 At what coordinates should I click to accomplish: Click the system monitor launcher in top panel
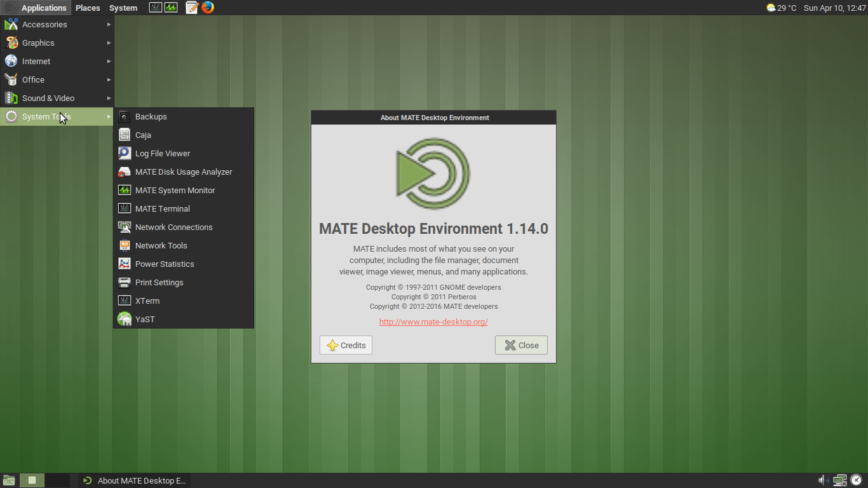point(171,8)
